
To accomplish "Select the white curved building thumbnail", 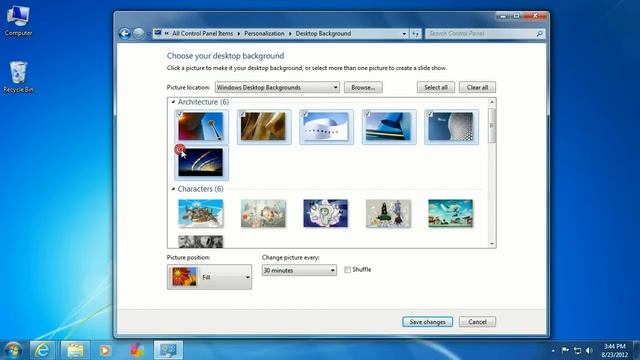I will 326,127.
